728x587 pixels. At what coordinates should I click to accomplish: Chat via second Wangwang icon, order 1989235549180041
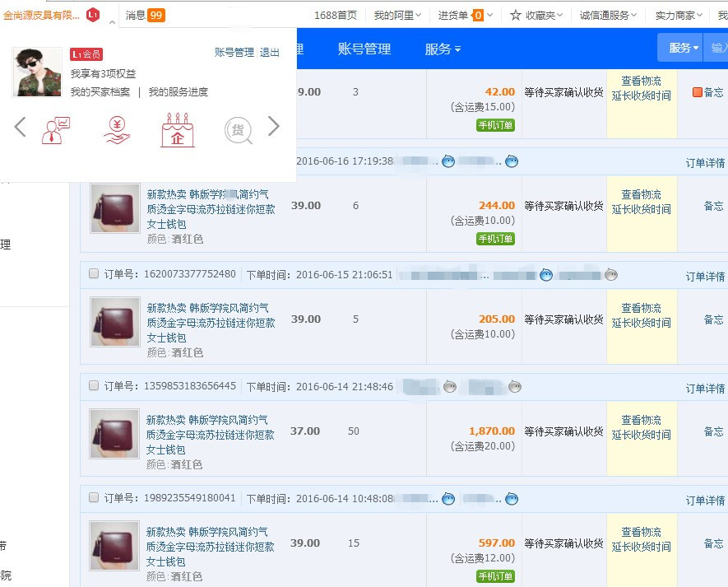tap(511, 499)
